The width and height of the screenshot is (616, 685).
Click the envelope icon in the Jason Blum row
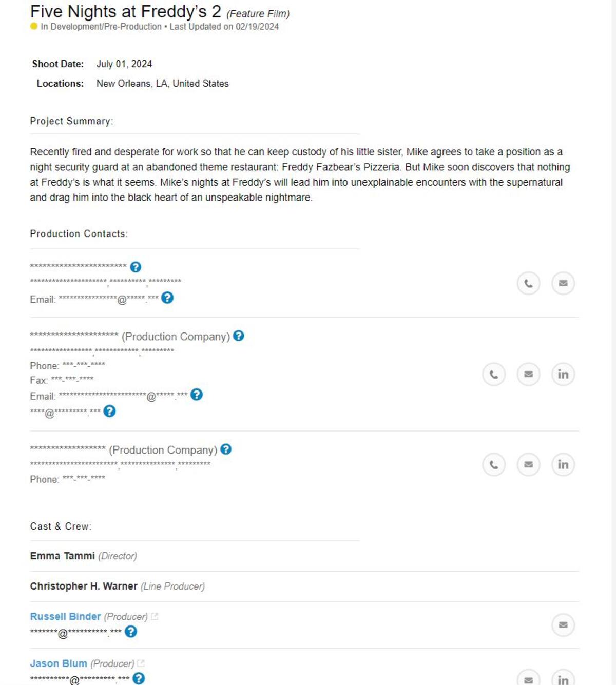(x=528, y=679)
